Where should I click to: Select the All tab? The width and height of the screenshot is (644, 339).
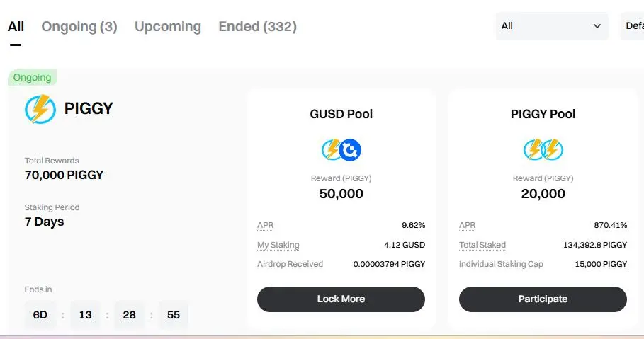[16, 27]
